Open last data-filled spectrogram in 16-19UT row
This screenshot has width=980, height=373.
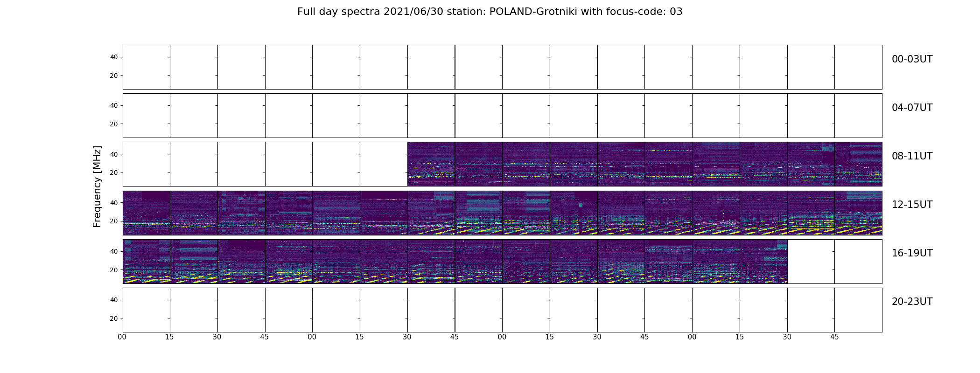click(x=763, y=261)
